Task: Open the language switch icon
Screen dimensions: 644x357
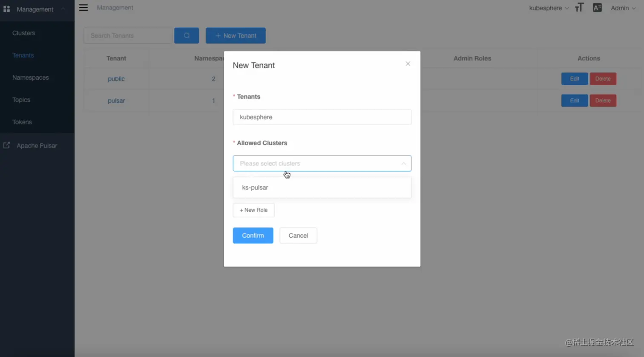Action: 597,8
